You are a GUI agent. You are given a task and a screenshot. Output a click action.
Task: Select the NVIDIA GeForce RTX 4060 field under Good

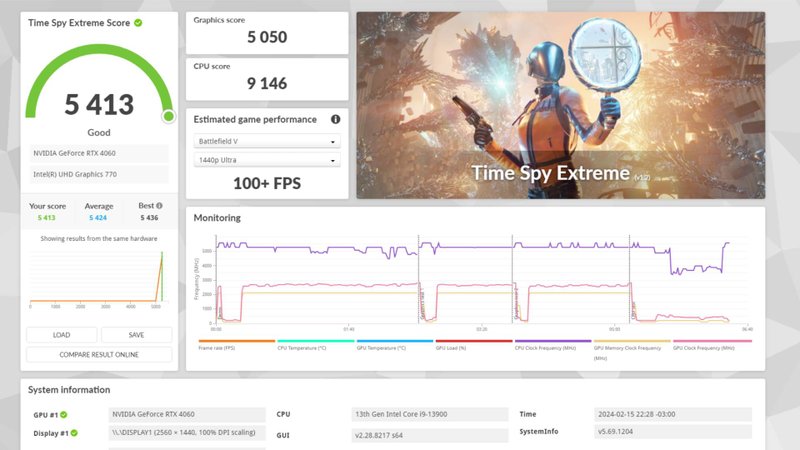(99, 153)
